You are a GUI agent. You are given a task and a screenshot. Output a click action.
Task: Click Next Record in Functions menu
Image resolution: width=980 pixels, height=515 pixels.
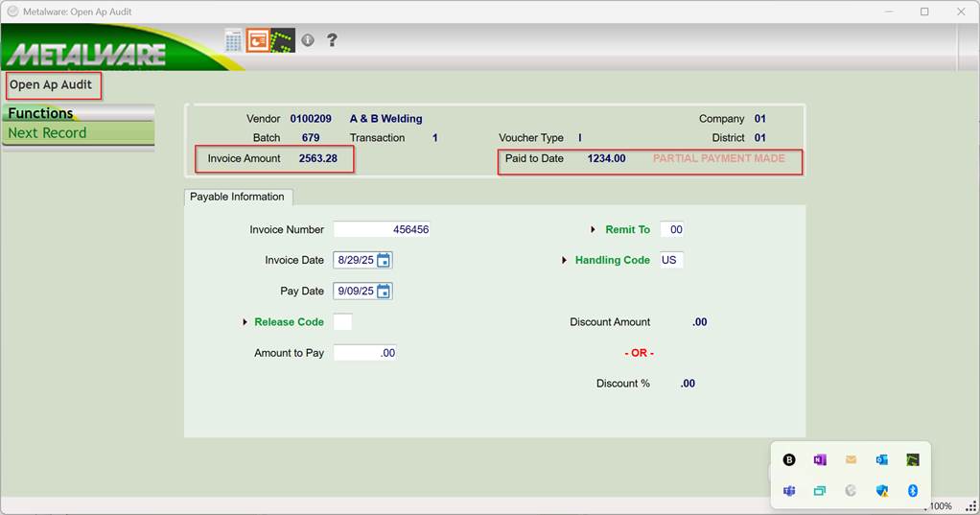[78, 132]
